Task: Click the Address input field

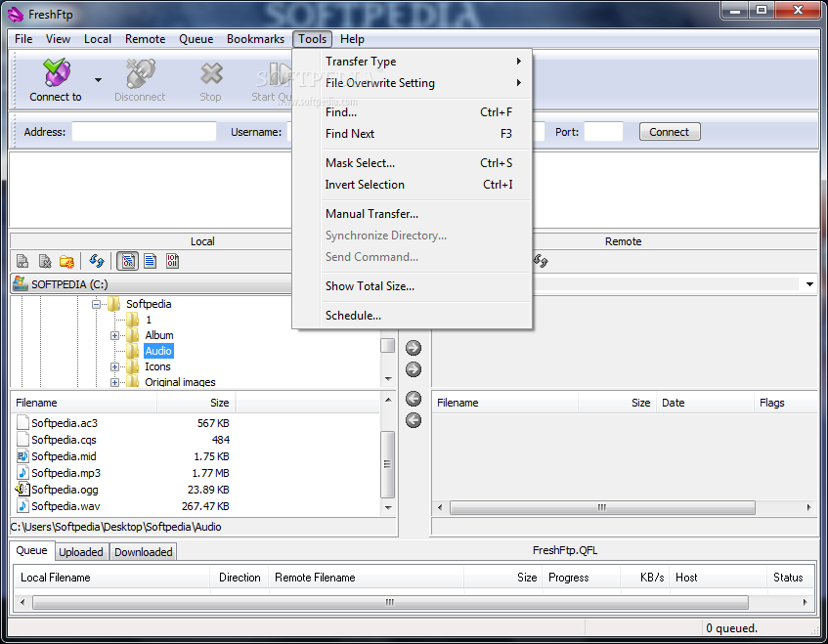Action: [144, 132]
